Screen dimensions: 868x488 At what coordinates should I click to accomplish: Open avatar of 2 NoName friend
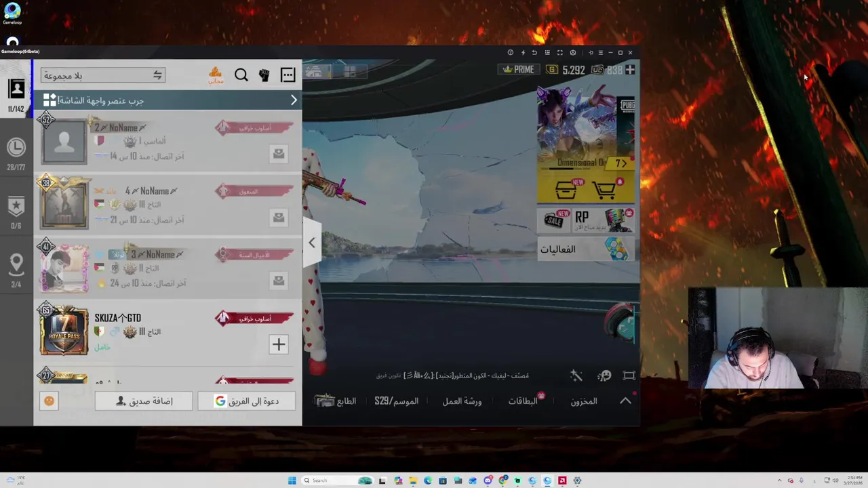pyautogui.click(x=64, y=141)
